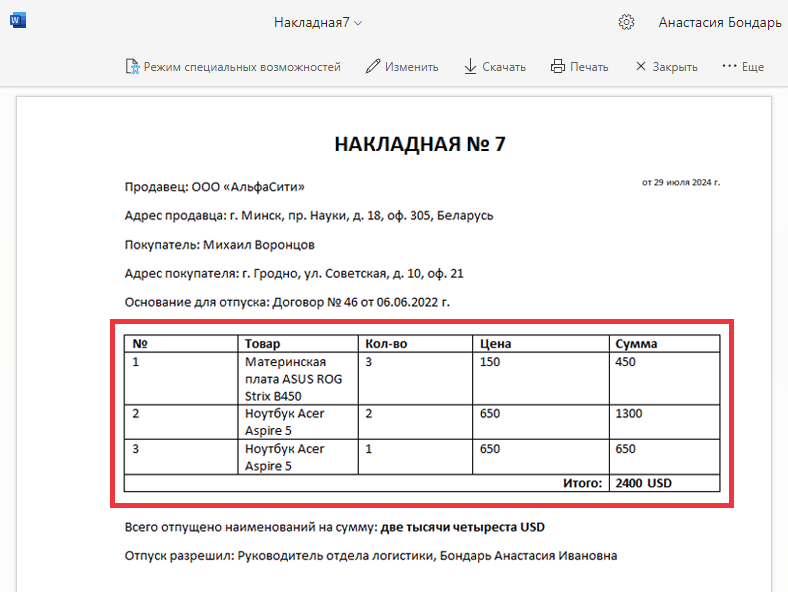
Task: Click the three-dots more icon
Action: (729, 66)
